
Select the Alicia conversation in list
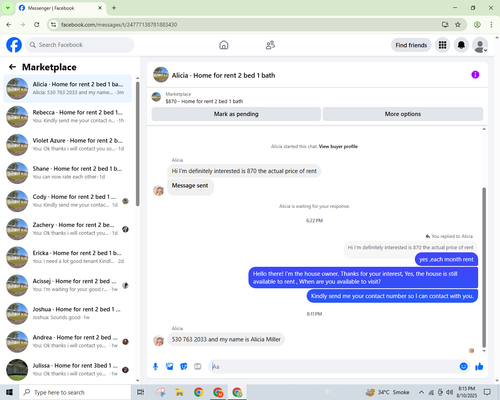click(x=67, y=88)
